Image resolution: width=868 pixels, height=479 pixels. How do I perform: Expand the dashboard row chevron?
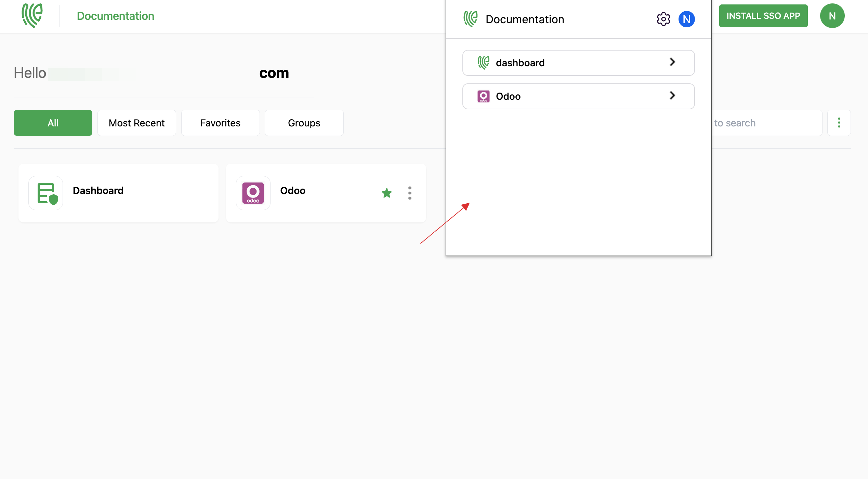pyautogui.click(x=672, y=62)
